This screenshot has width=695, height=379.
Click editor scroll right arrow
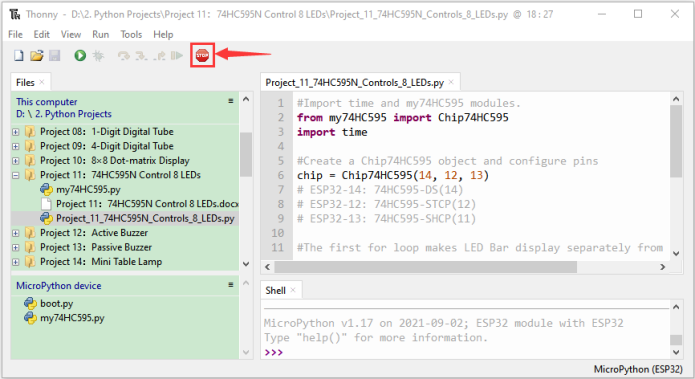663,267
